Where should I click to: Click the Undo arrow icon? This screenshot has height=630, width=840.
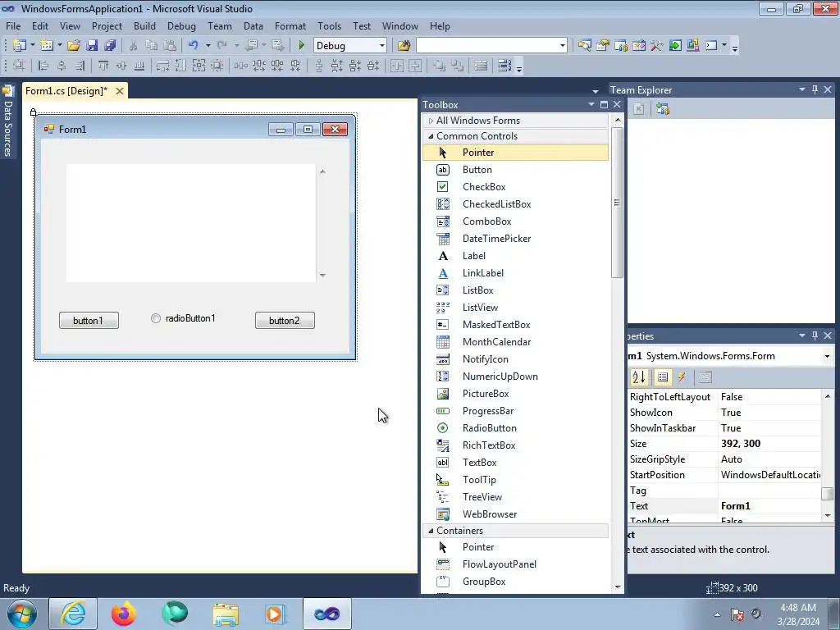(x=194, y=46)
